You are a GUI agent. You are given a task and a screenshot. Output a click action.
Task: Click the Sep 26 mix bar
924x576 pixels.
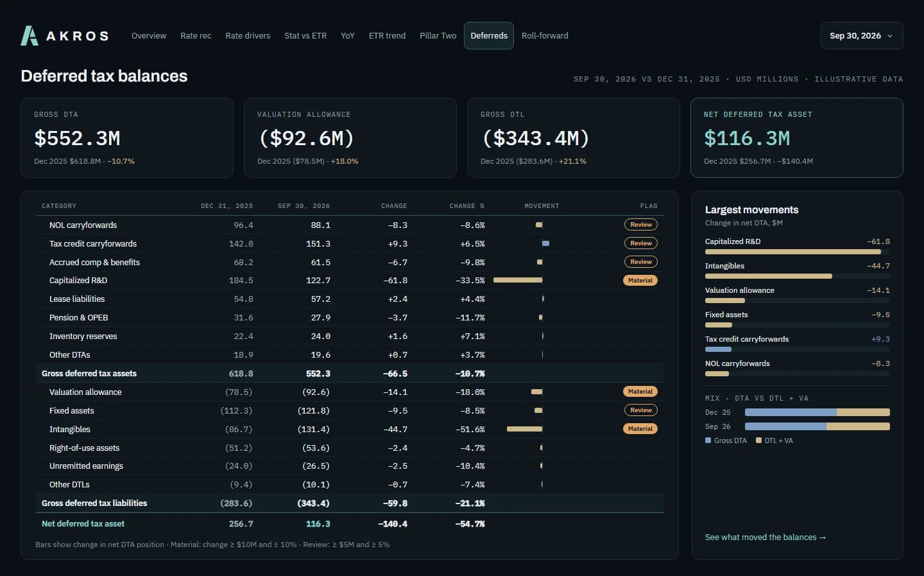817,426
